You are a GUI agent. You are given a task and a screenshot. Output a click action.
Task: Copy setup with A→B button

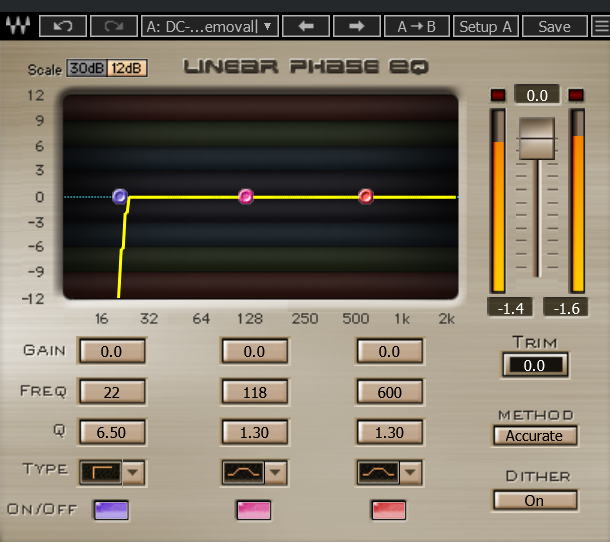(x=417, y=26)
